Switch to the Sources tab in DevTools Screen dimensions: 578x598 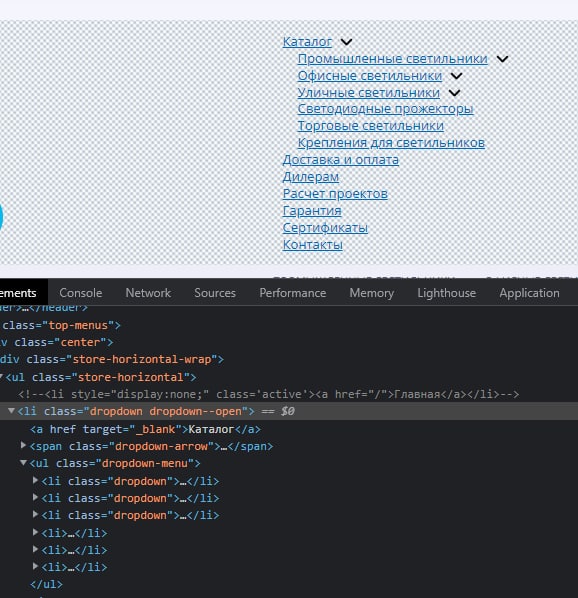(215, 293)
